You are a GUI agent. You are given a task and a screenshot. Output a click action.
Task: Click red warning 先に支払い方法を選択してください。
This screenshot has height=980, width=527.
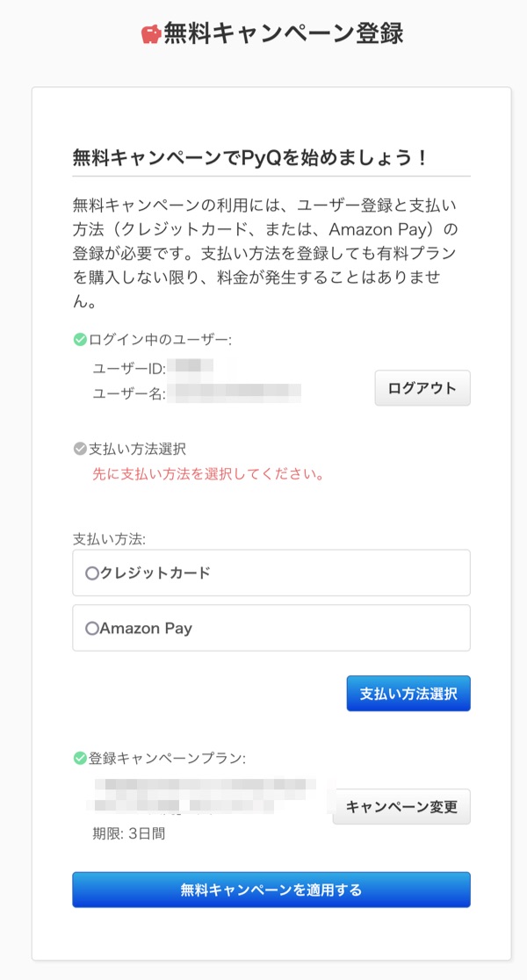(x=208, y=475)
